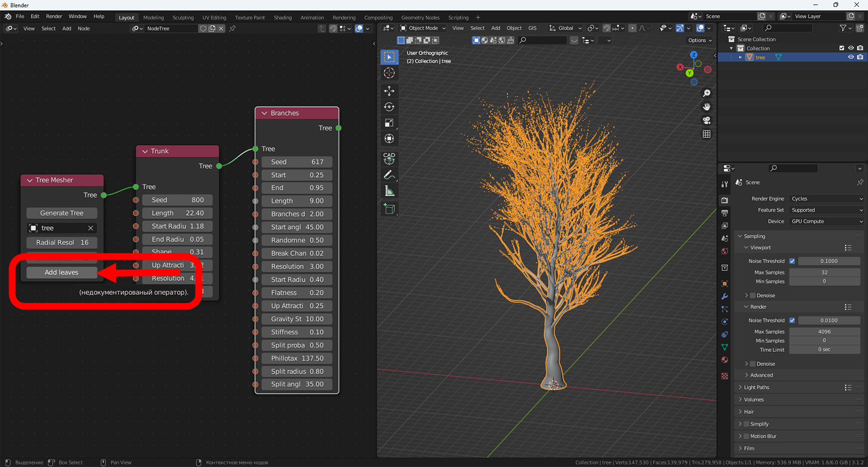Click the Add Cube tool icon

point(389,209)
